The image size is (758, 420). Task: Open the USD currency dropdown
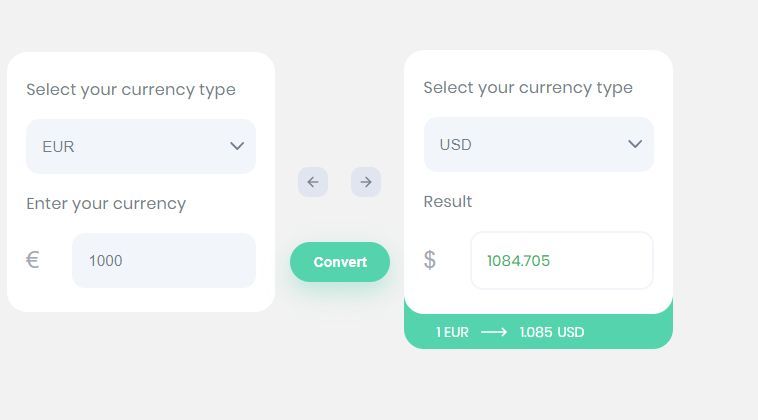point(539,144)
